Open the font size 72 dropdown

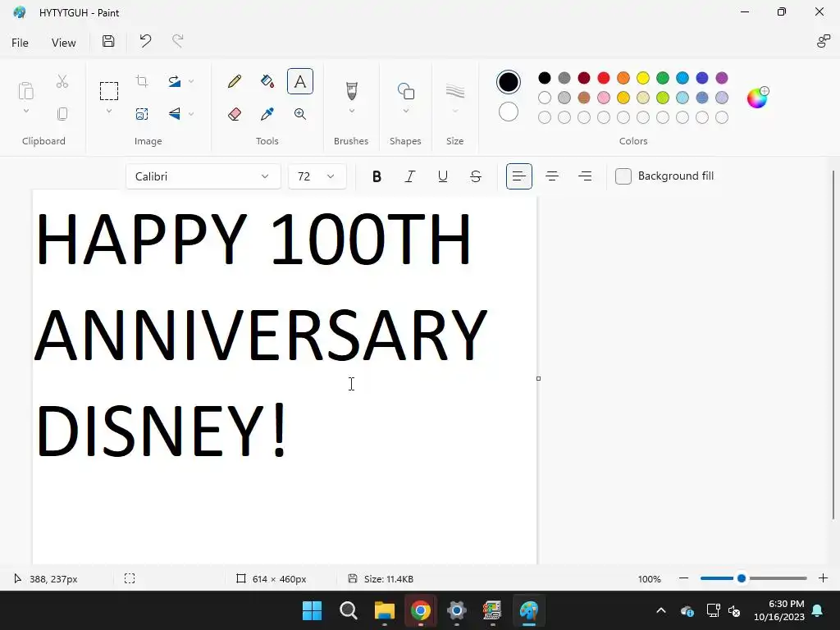tap(317, 176)
